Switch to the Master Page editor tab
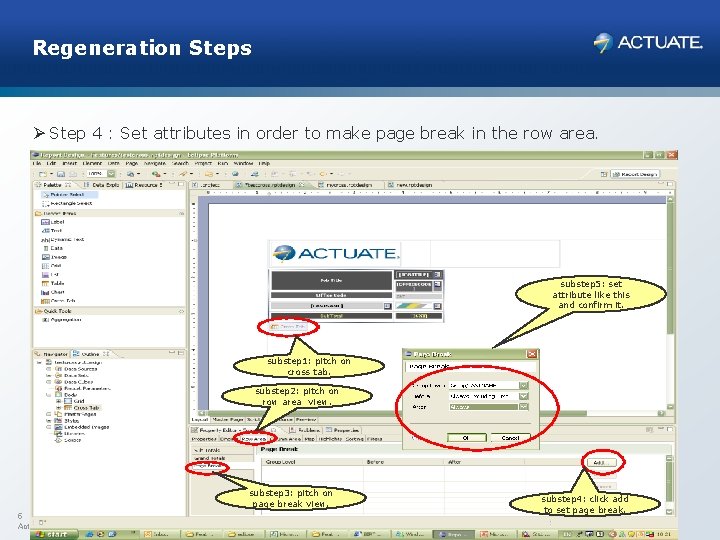720x540 pixels. [x=228, y=420]
